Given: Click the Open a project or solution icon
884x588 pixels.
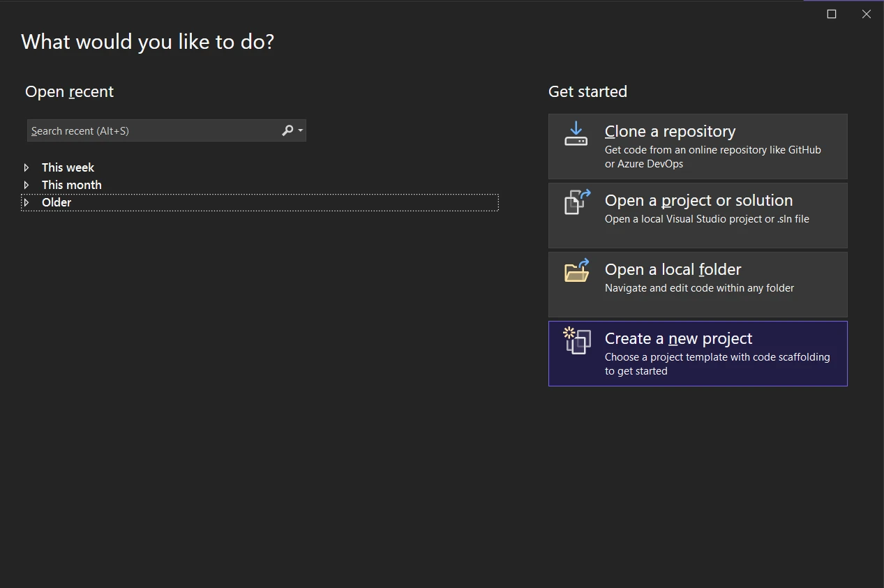Looking at the screenshot, I should [577, 202].
